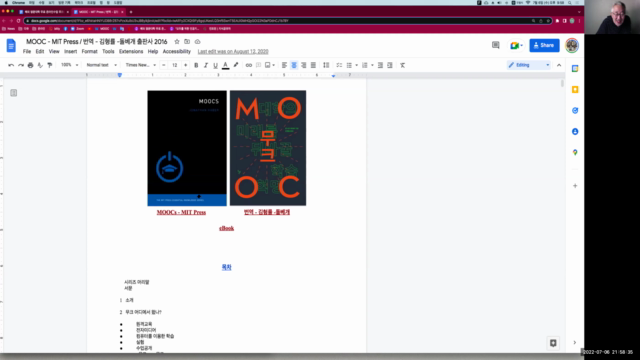Open the Accessibility menu
Viewport: 640px width, 360px height.
click(177, 51)
